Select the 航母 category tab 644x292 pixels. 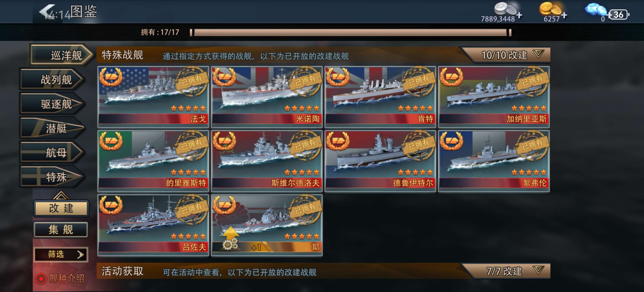52,153
